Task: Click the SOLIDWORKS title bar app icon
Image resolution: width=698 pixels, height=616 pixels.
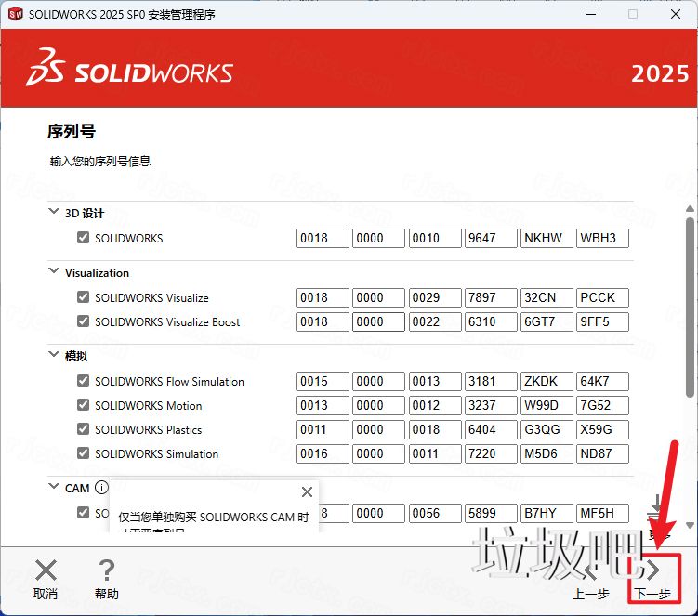Action: [15, 14]
